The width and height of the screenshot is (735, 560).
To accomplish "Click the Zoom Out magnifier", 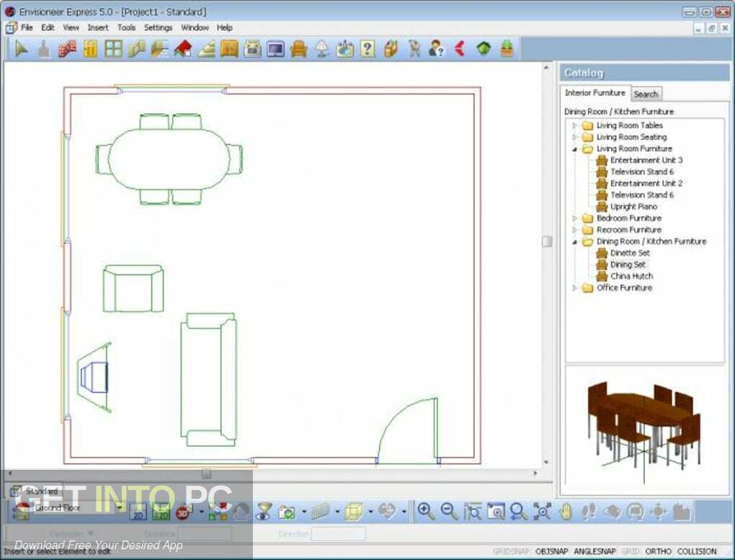I will (x=449, y=512).
